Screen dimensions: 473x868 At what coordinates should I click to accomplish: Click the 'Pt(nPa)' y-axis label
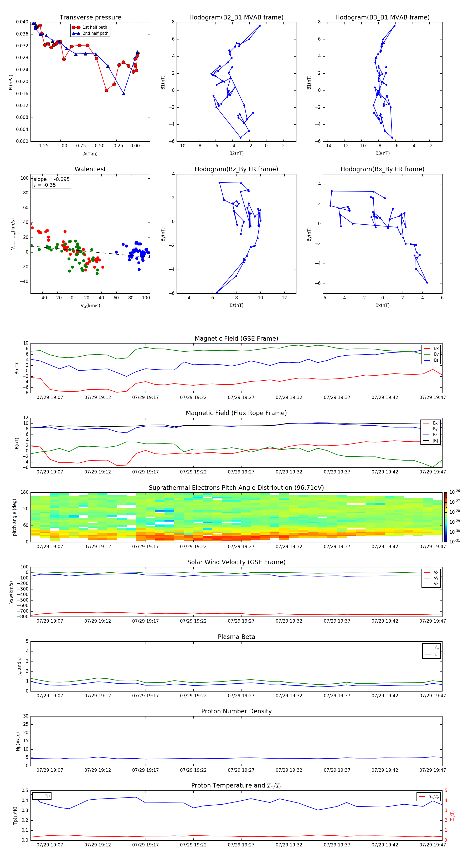(11, 82)
